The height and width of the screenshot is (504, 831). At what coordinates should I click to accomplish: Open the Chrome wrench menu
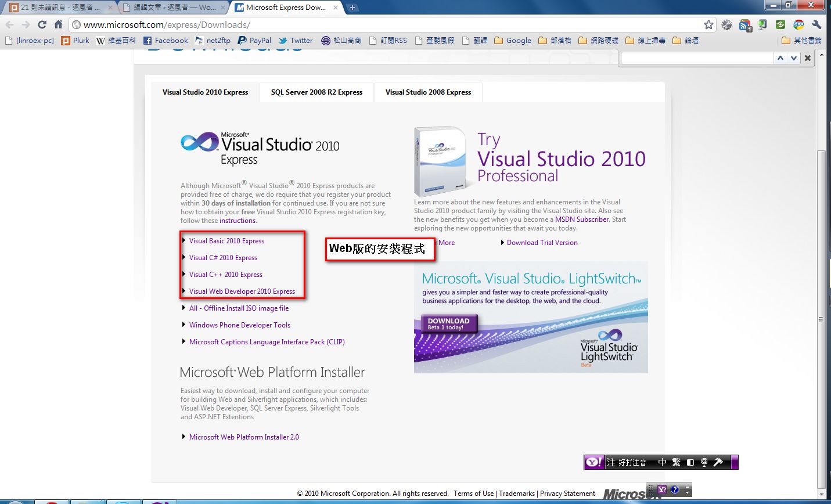(x=816, y=24)
